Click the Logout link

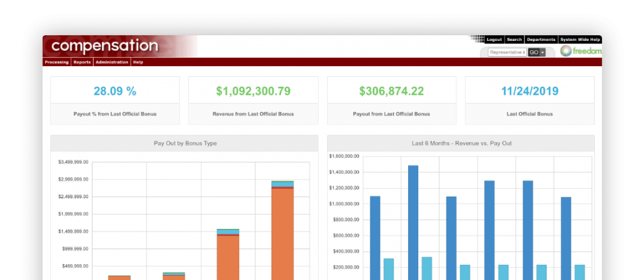coord(494,40)
